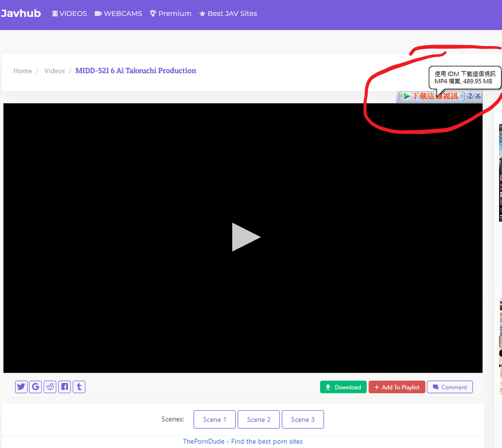Screen dimensions: 502x448
Task: Click the green Download button
Action: coord(343,387)
